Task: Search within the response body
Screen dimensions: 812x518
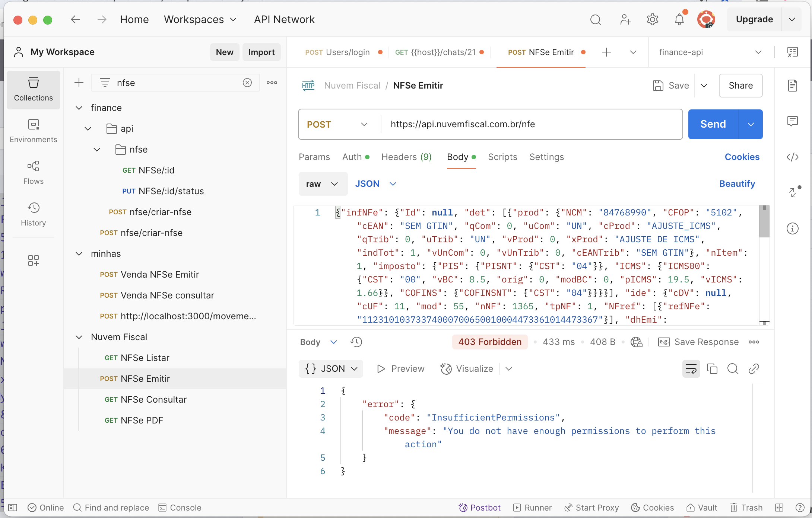Action: point(733,369)
